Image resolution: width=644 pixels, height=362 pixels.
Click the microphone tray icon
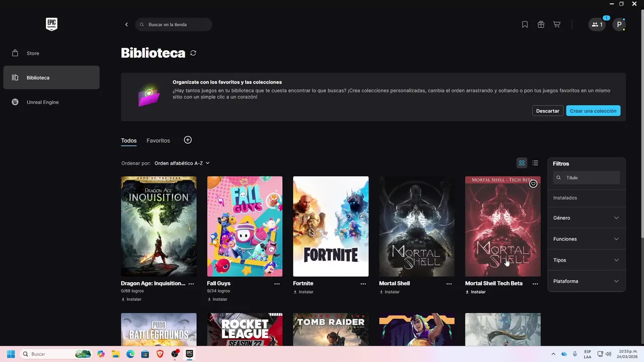point(575,354)
